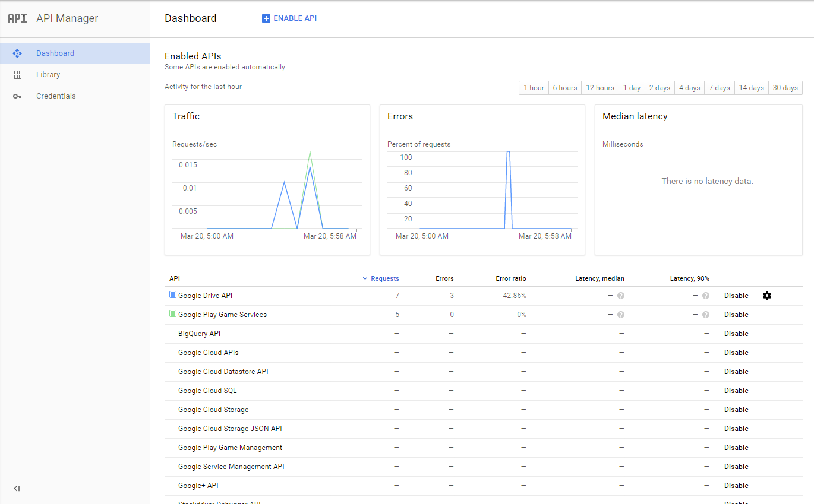Select the 14 days time range
814x504 pixels.
pyautogui.click(x=752, y=88)
